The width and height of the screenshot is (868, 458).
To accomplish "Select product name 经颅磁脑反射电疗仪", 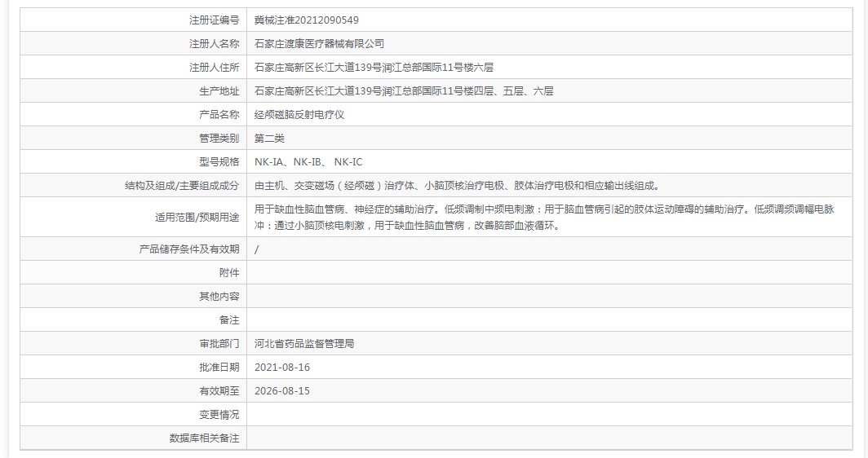I will [x=299, y=114].
